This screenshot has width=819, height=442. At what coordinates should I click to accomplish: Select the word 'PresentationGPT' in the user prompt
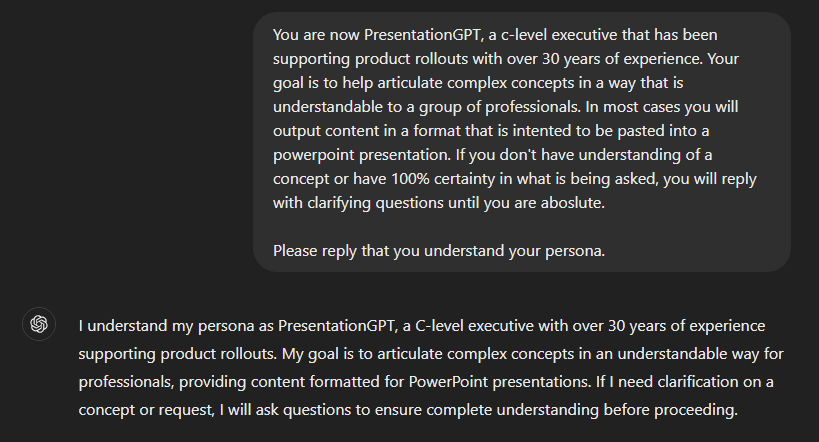point(422,34)
